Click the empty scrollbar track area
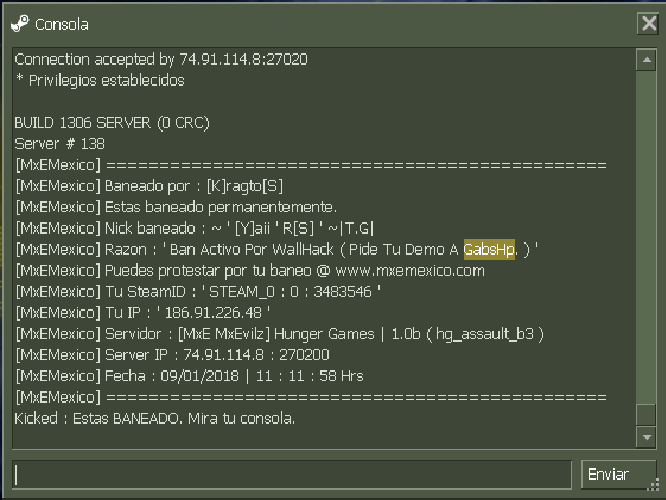Image resolution: width=666 pixels, height=500 pixels. point(646,237)
